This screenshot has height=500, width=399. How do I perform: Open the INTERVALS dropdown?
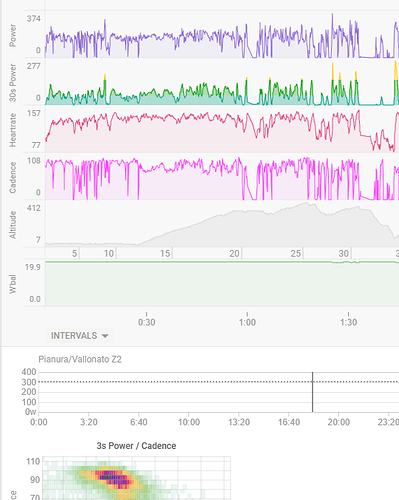79,336
